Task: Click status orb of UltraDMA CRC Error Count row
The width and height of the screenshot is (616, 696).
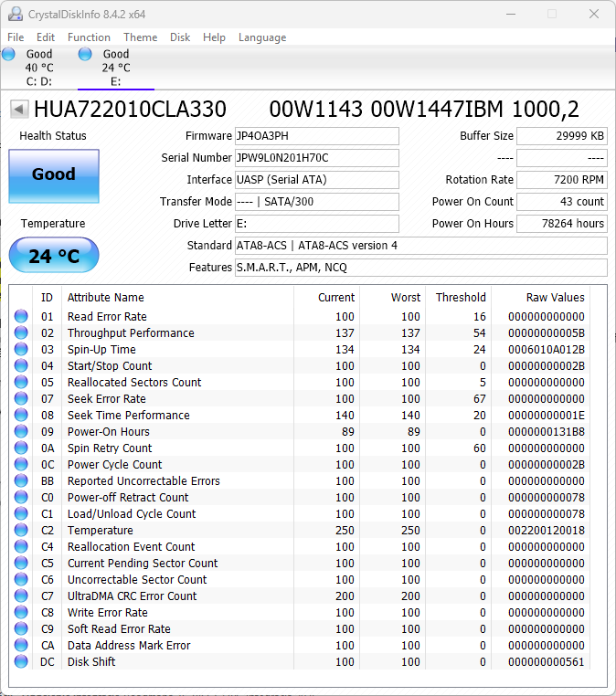Action: pos(21,596)
